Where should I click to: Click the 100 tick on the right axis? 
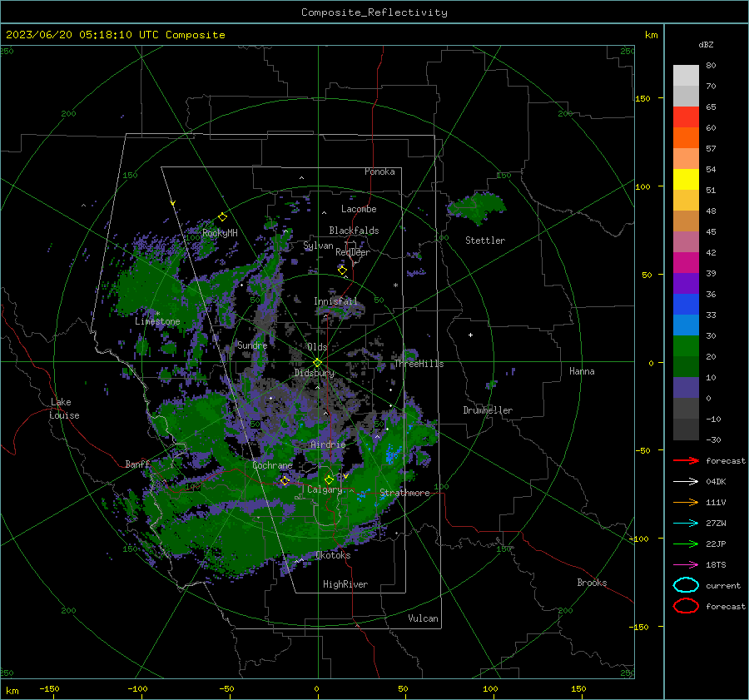pos(643,186)
